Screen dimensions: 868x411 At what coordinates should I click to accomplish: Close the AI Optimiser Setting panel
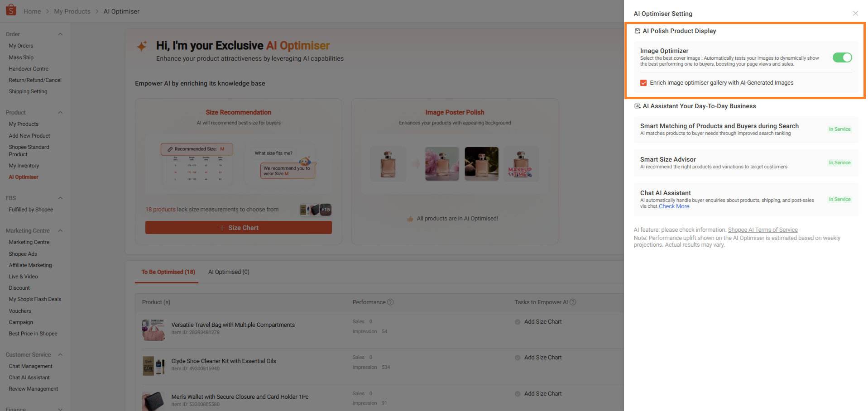(x=855, y=13)
